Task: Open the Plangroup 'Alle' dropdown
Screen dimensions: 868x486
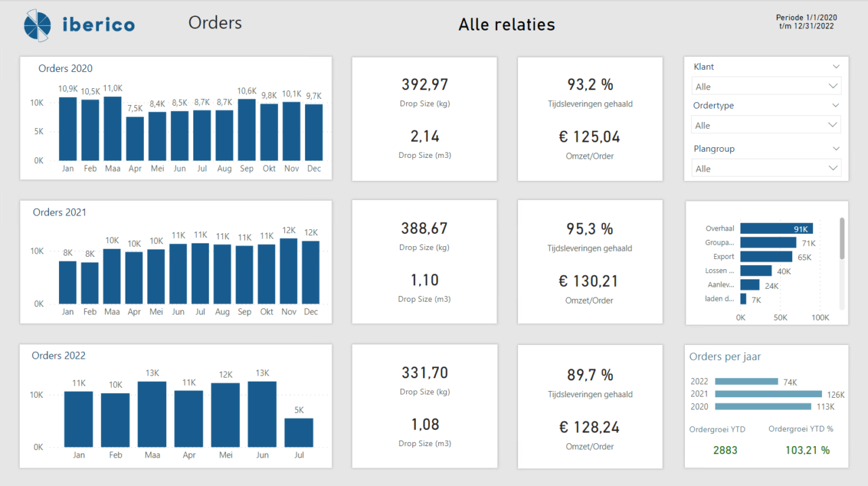Action: [x=766, y=167]
